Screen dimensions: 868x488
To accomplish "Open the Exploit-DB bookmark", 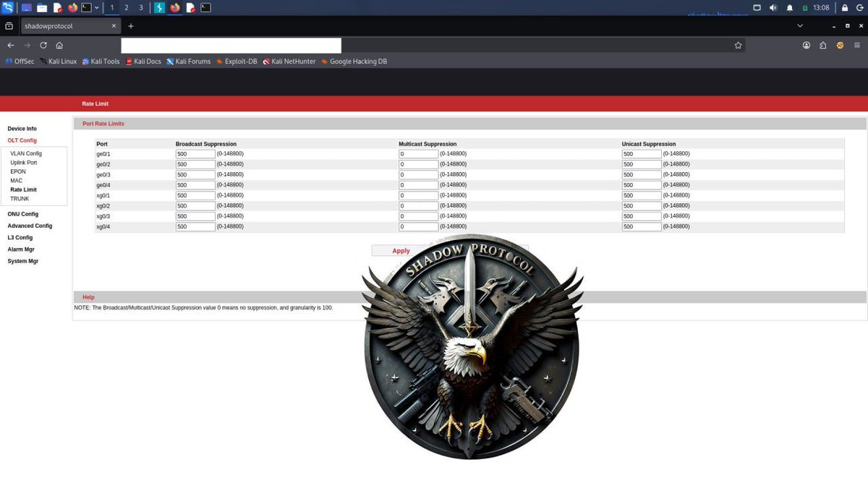I will (237, 61).
